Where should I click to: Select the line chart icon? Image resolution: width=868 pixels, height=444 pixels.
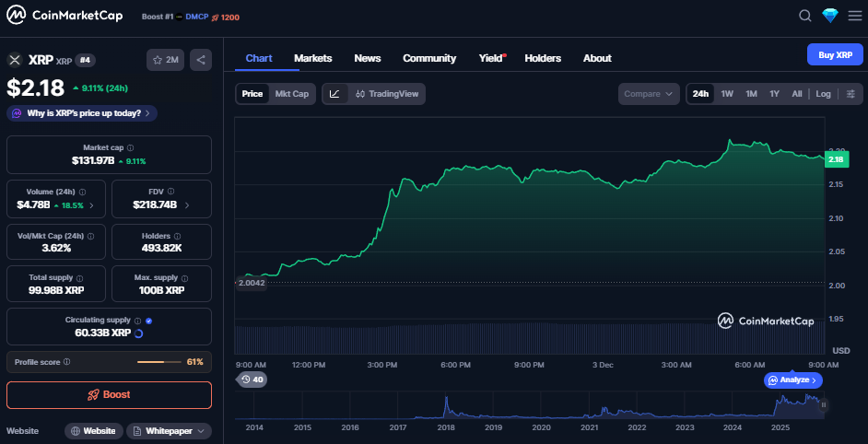click(x=334, y=94)
